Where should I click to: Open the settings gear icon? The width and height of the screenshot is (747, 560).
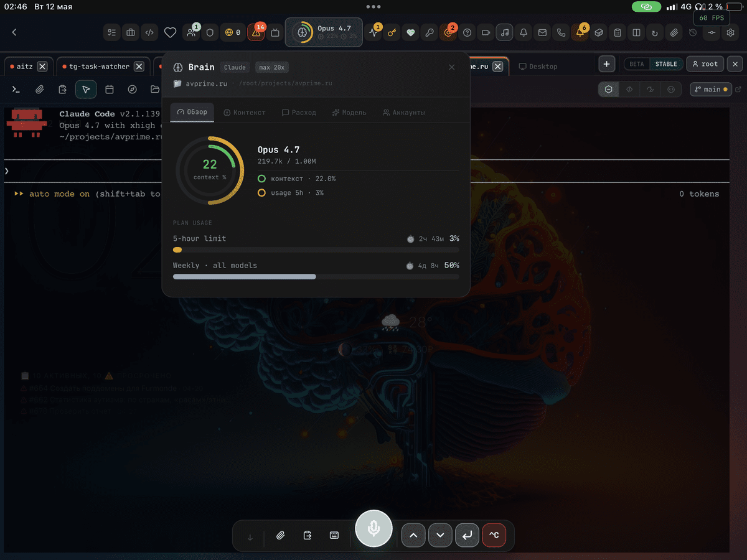point(731,32)
